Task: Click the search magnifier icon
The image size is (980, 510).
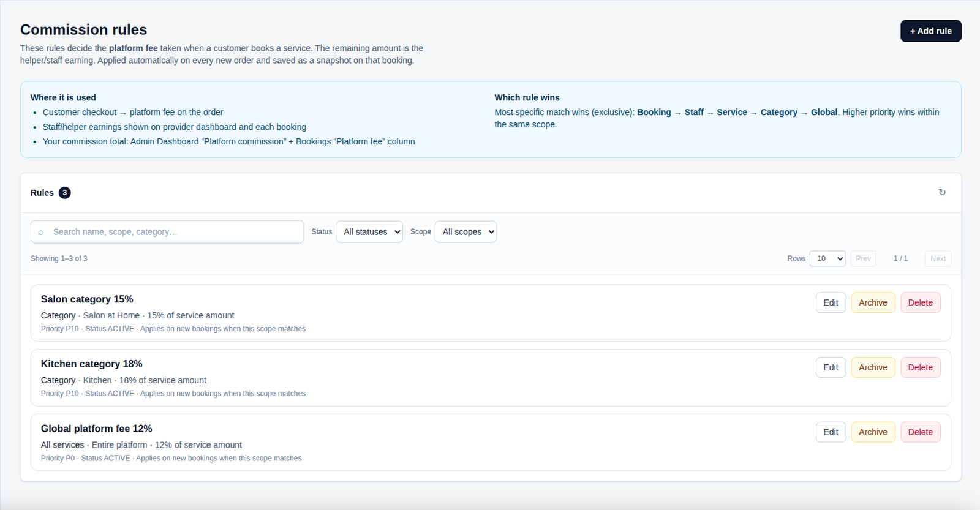Action: click(41, 232)
